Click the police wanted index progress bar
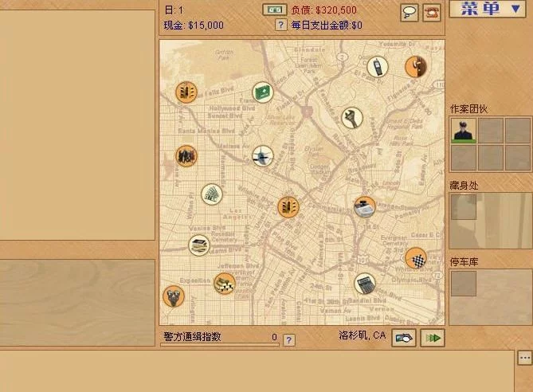The image size is (533, 392). (x=219, y=344)
